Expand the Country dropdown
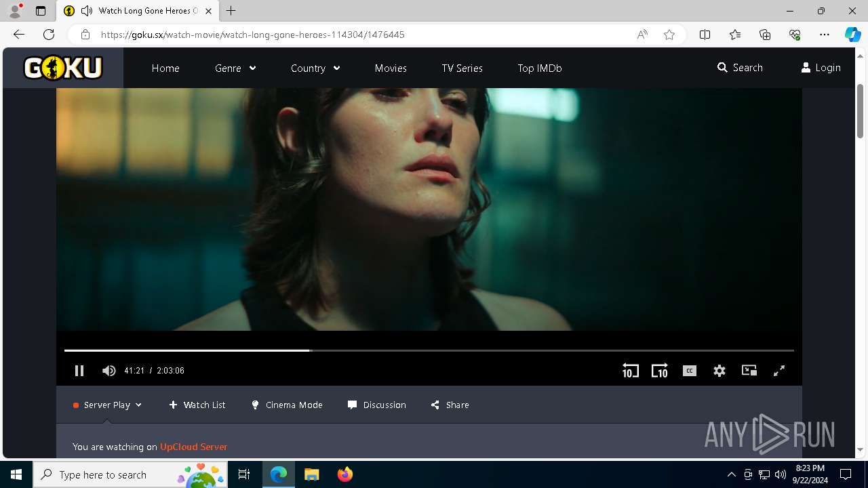This screenshot has width=868, height=488. coord(315,68)
